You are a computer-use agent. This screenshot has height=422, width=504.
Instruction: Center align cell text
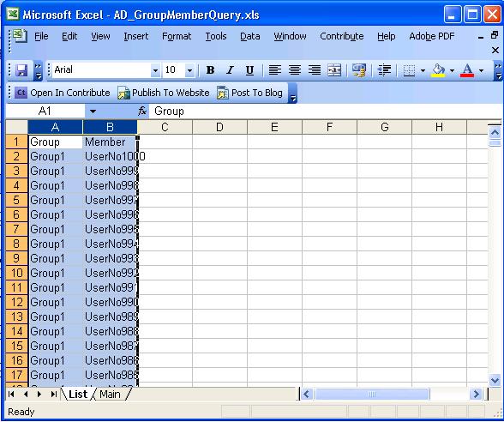(295, 70)
